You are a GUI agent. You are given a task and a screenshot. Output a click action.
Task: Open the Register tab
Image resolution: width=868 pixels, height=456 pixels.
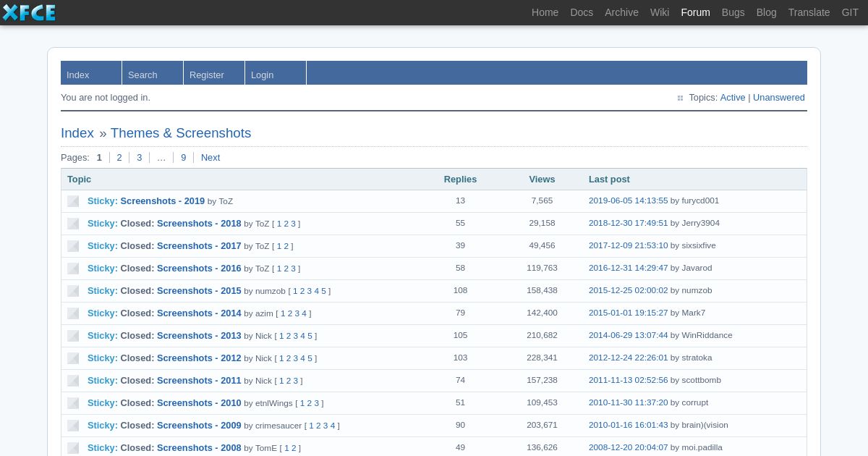pos(214,73)
